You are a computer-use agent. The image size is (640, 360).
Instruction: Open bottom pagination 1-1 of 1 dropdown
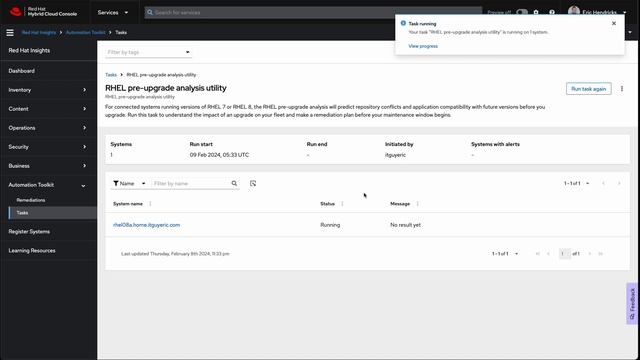[x=505, y=254]
